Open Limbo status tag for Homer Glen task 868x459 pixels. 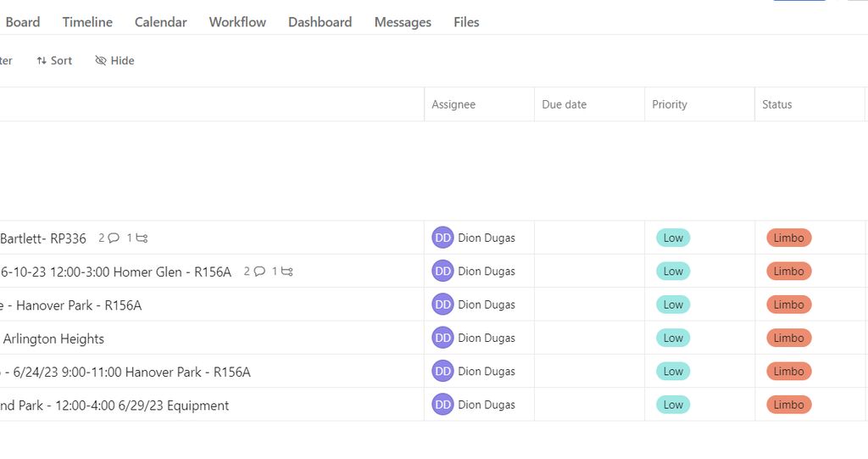click(789, 271)
